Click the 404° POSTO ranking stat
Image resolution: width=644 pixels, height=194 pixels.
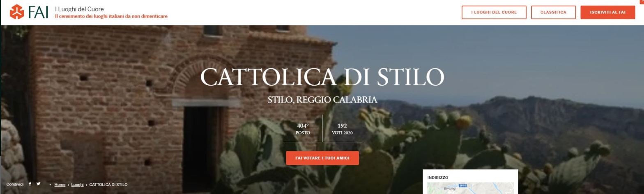pyautogui.click(x=303, y=129)
